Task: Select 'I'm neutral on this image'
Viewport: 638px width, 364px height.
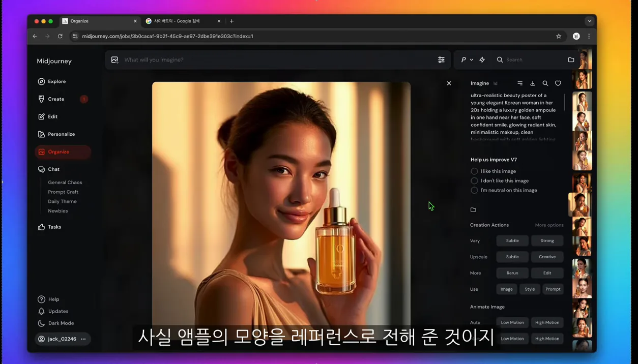Action: click(504, 190)
